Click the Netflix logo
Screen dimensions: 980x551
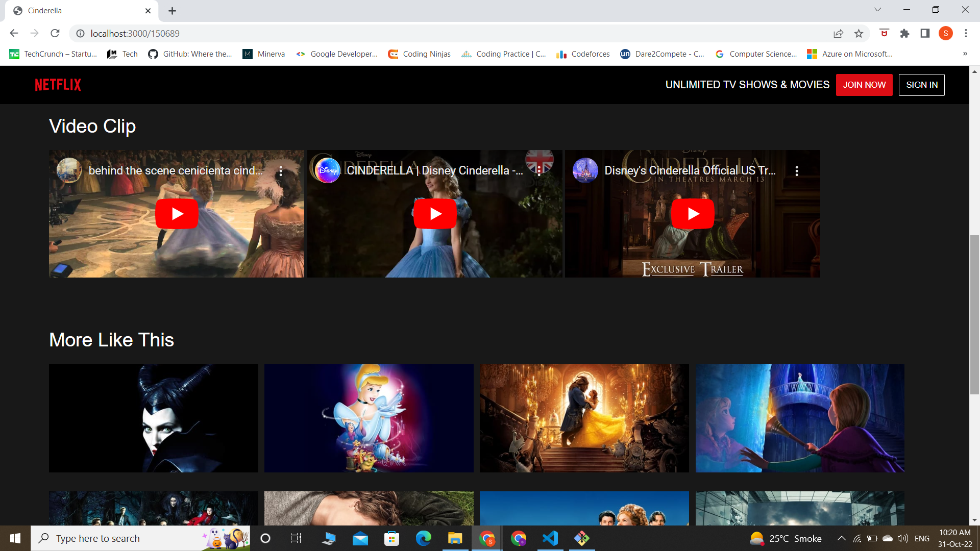pyautogui.click(x=57, y=85)
